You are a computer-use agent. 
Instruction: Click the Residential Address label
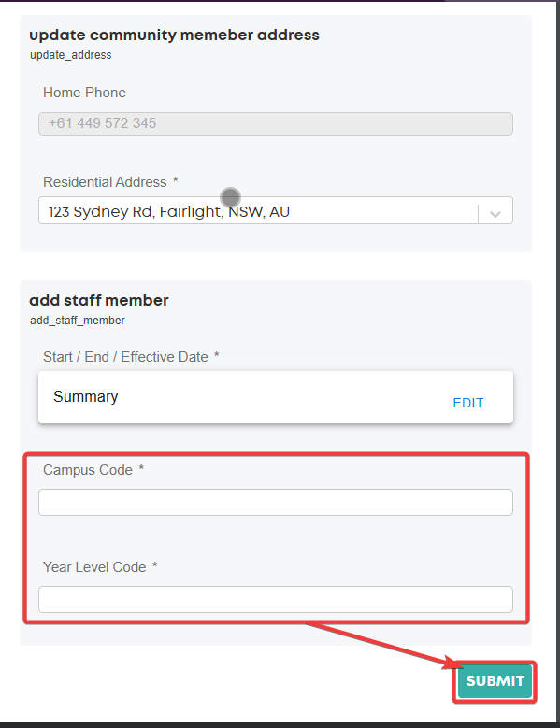(x=105, y=182)
